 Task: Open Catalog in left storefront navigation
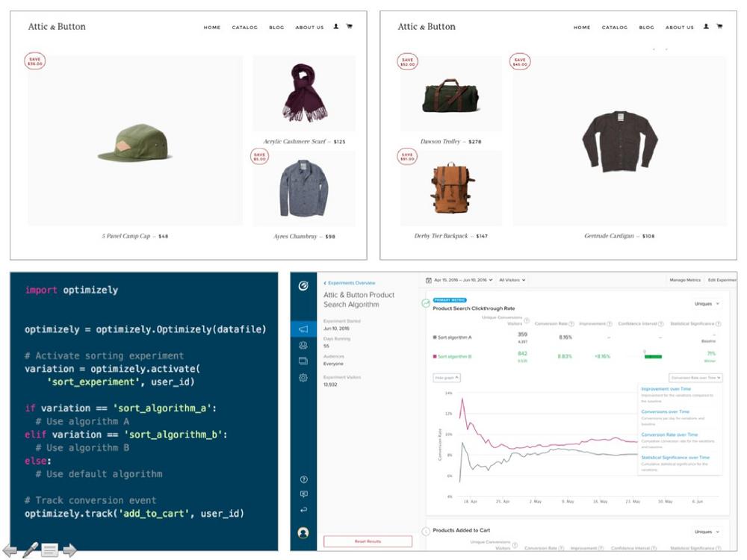pyautogui.click(x=244, y=28)
